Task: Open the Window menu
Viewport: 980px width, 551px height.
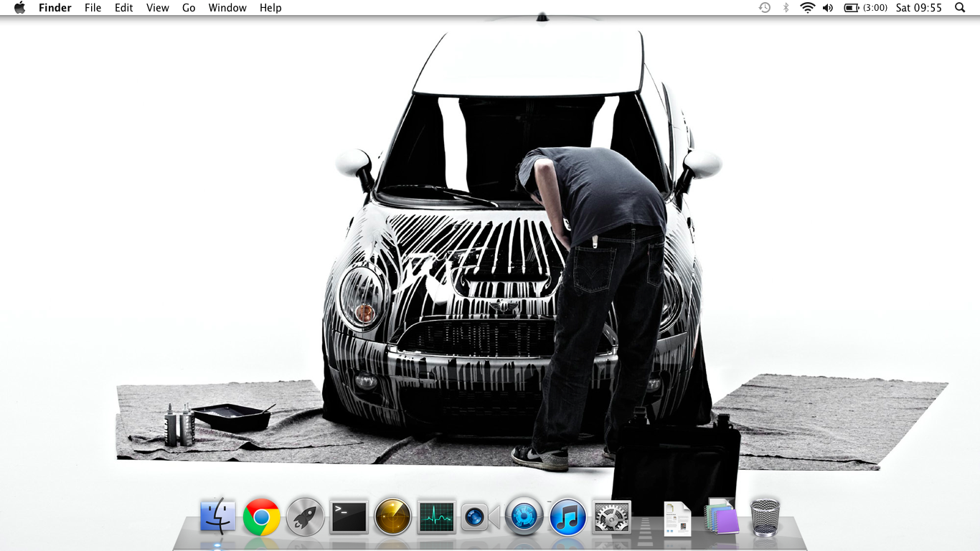Action: (227, 8)
